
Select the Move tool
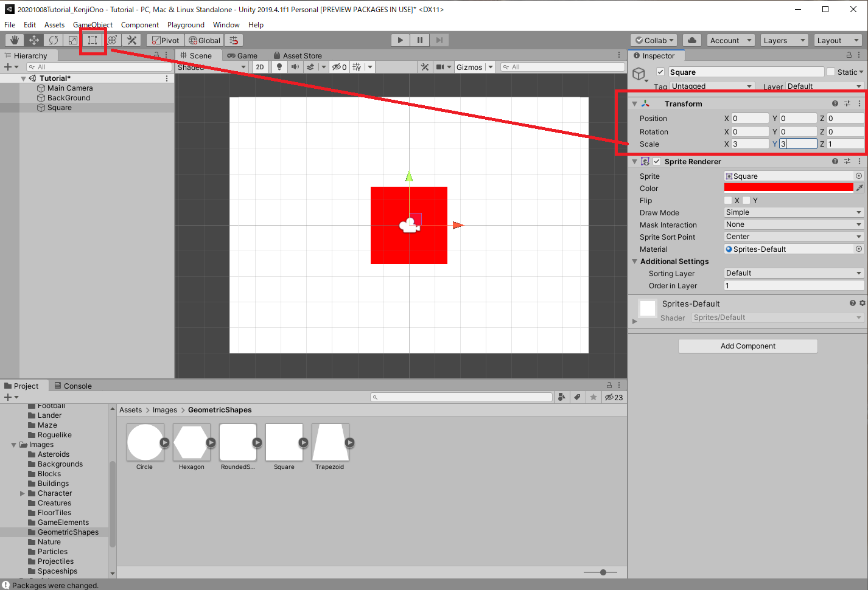[x=34, y=40]
